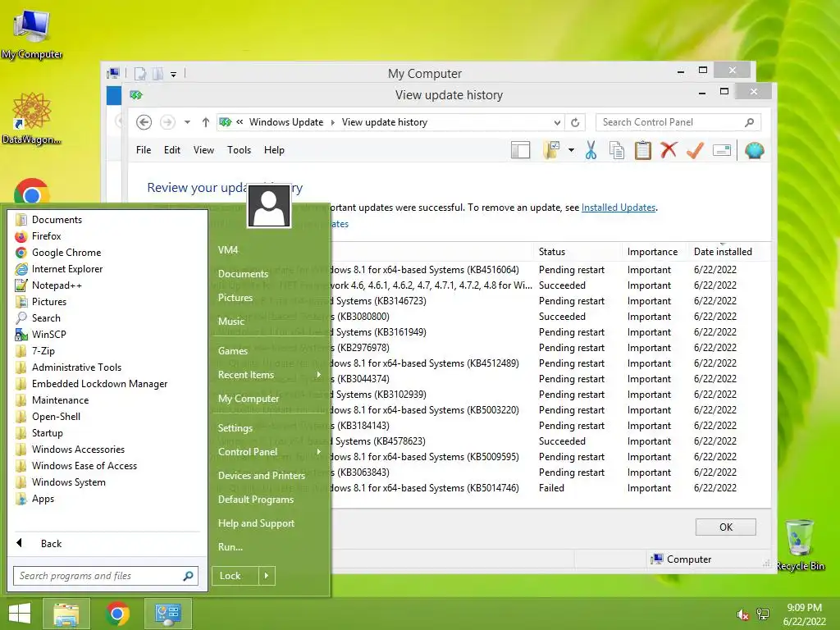The width and height of the screenshot is (840, 630).
Task: Click the search magnifier in Control Panel box
Action: [x=749, y=122]
